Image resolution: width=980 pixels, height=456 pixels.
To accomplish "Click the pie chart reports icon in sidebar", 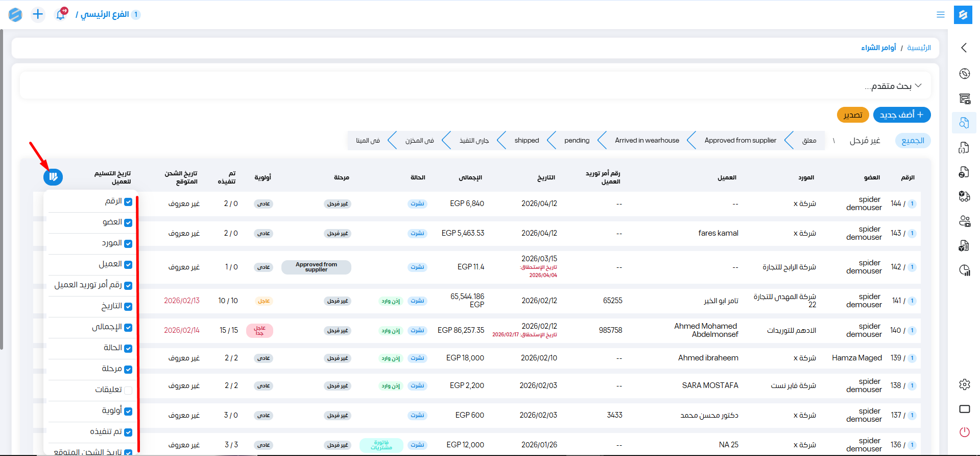I will 964,270.
